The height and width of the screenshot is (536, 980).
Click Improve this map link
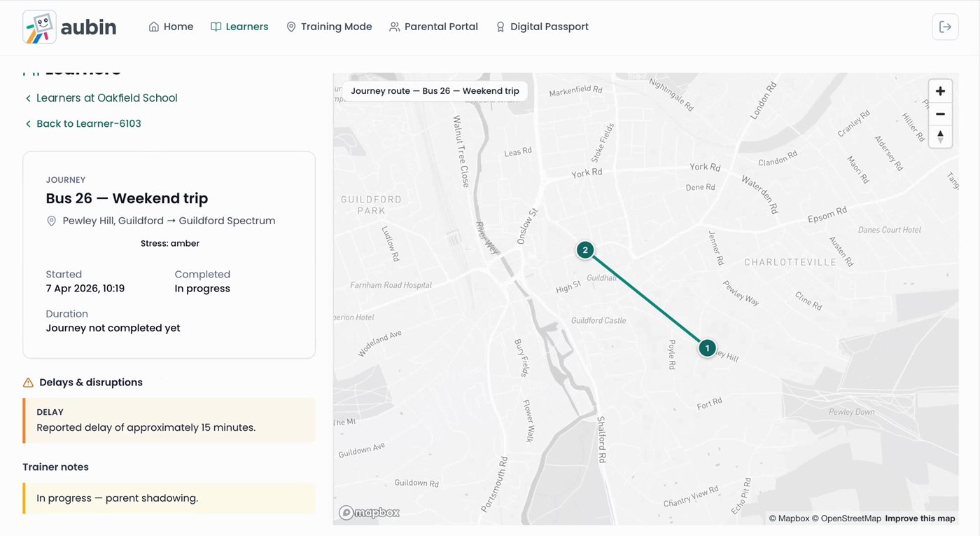pos(920,518)
